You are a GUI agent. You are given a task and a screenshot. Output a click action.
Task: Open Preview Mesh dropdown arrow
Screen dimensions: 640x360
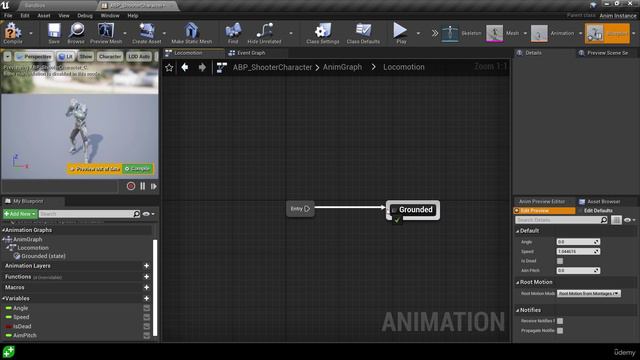tap(125, 33)
